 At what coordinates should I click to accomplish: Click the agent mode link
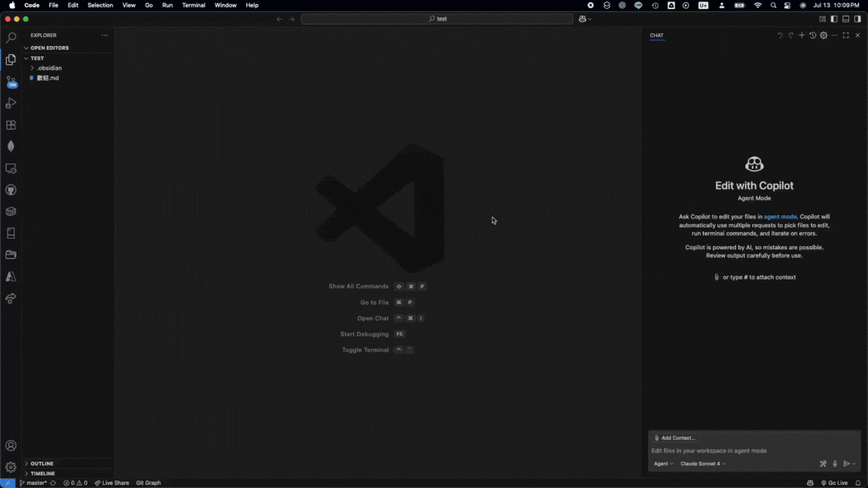pos(780,217)
